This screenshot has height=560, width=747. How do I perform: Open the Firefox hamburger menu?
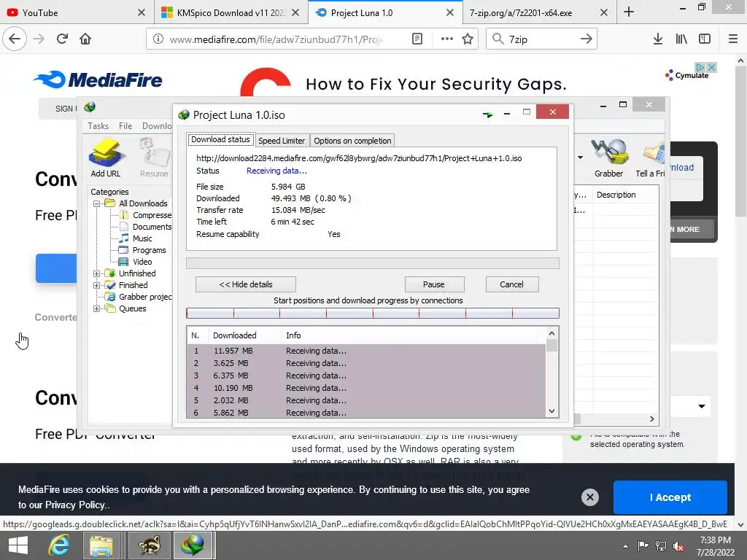(x=733, y=39)
